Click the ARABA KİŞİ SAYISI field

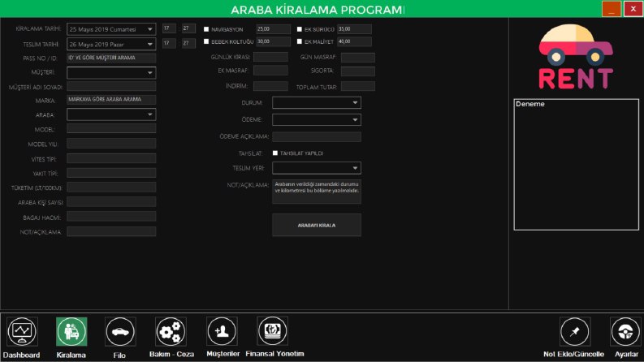[x=111, y=202]
